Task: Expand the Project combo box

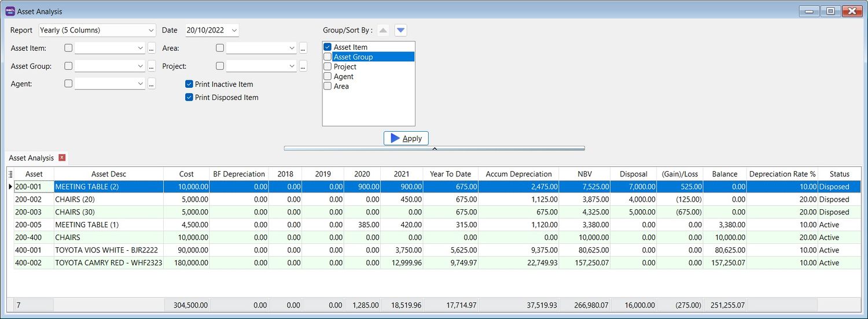Action: [292, 66]
